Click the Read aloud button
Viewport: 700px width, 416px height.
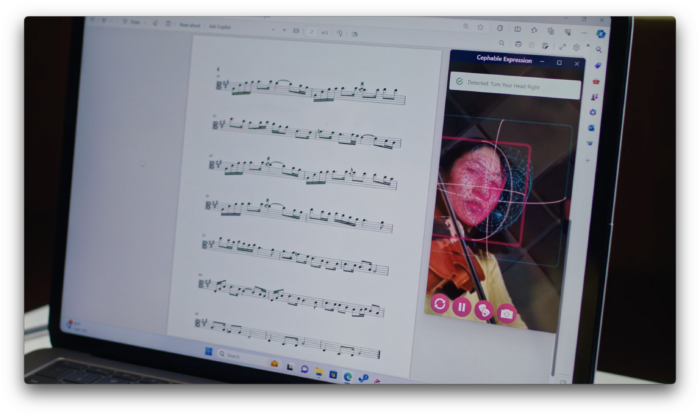point(191,25)
